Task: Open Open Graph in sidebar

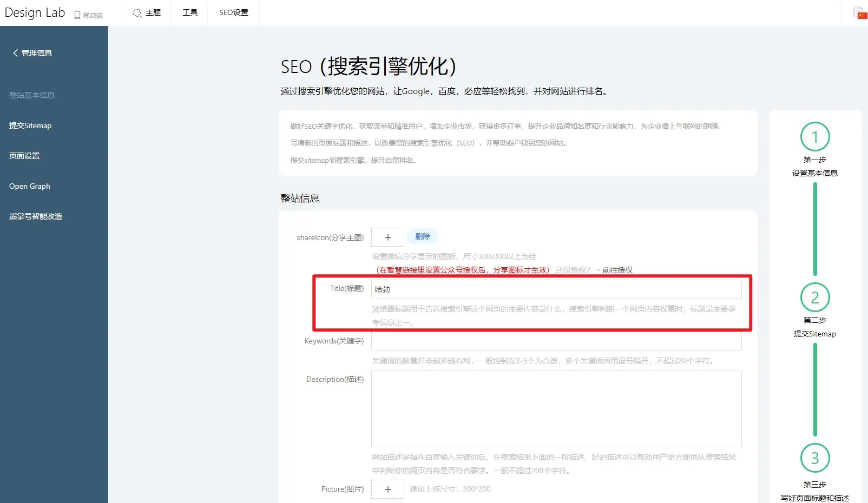Action: coord(30,186)
